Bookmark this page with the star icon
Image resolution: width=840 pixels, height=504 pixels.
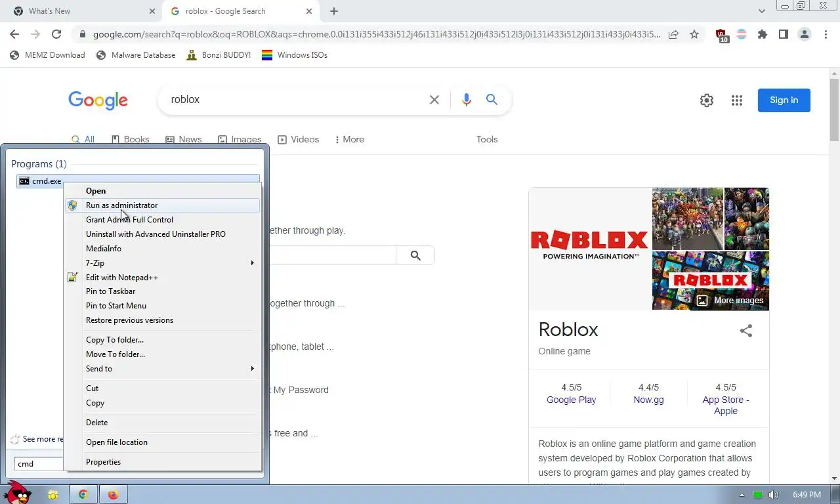pos(694,34)
